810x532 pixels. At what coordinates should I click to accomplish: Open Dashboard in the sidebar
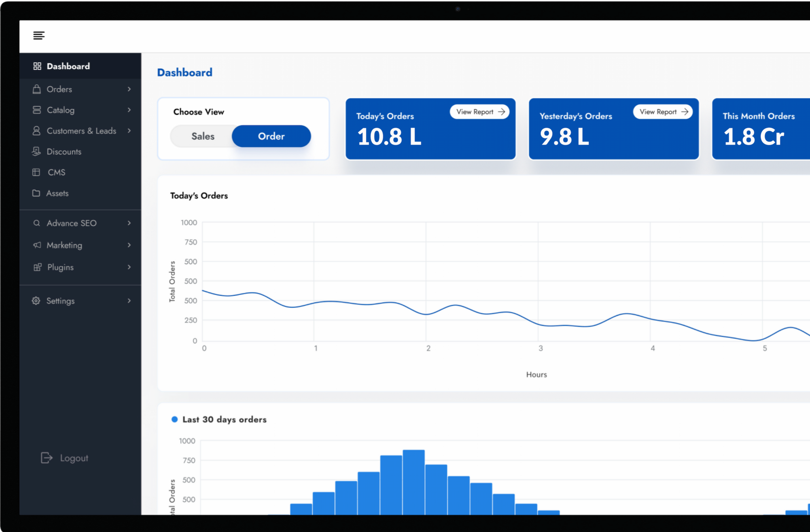80,66
